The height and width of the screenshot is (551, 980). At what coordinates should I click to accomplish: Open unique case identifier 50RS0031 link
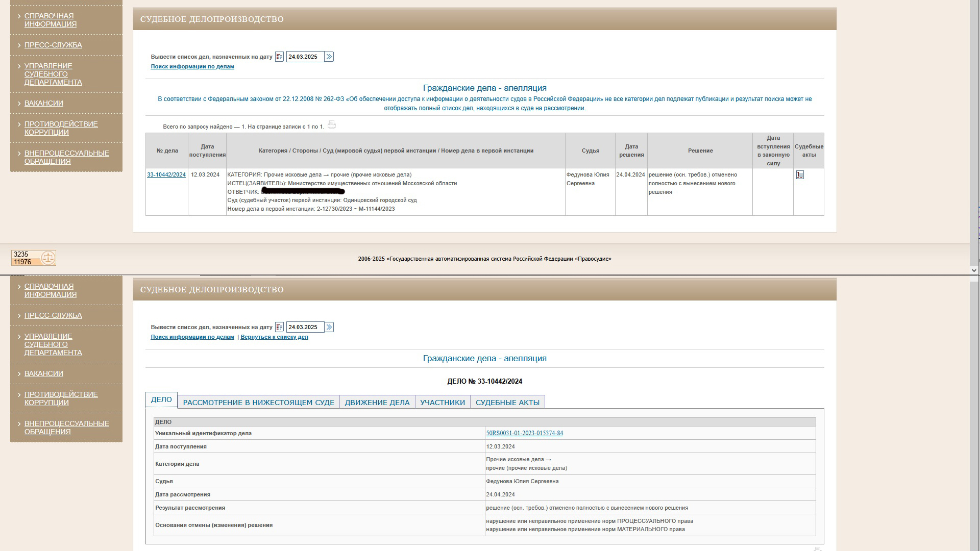pyautogui.click(x=524, y=433)
